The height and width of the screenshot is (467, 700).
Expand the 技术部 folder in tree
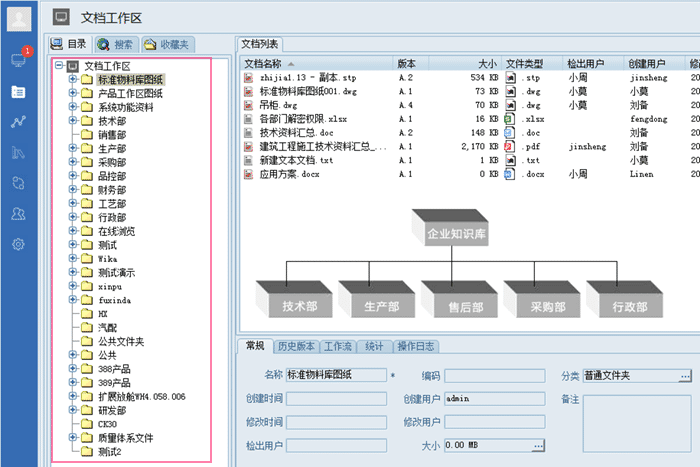[x=73, y=121]
